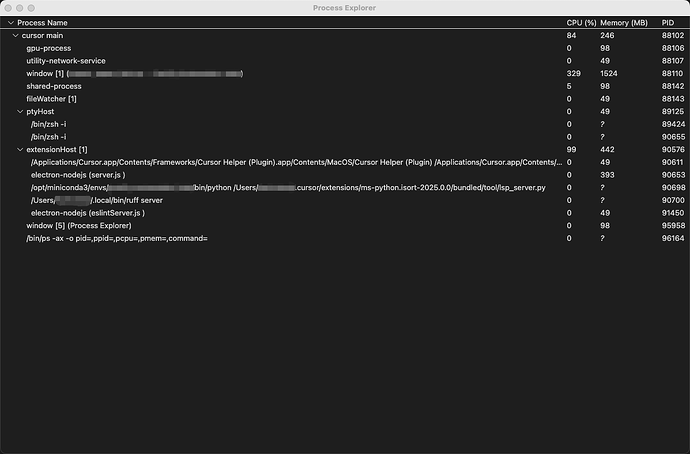Select the /bin/zsh -i row with PID 89424
Screen dimensions: 690x454
[345, 124]
